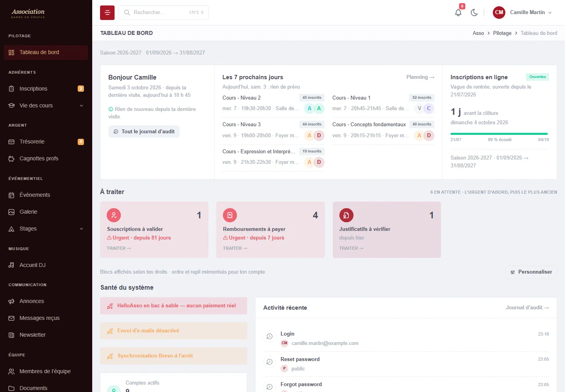Image resolution: width=565 pixels, height=392 pixels.
Task: Click Pilotage in the breadcrumb
Action: click(x=502, y=33)
